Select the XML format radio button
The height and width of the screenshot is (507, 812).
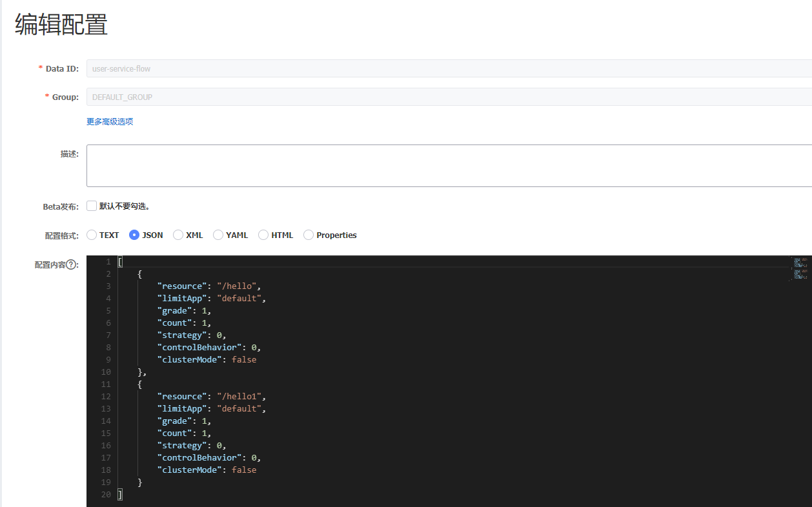click(178, 235)
